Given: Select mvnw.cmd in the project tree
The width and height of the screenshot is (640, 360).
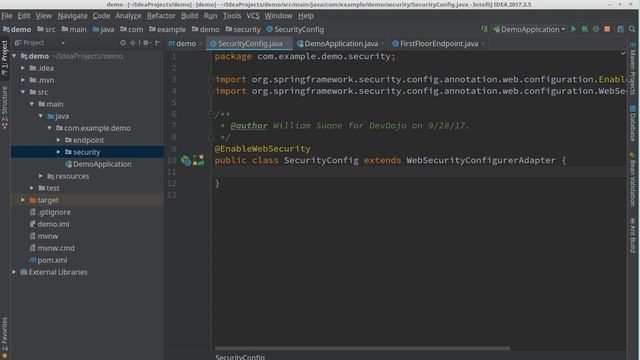Looking at the screenshot, I should [x=52, y=248].
